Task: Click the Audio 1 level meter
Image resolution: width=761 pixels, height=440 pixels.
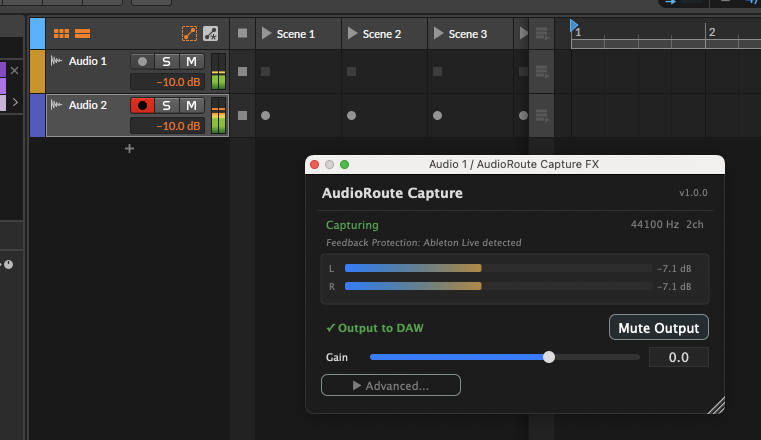Action: pos(218,71)
